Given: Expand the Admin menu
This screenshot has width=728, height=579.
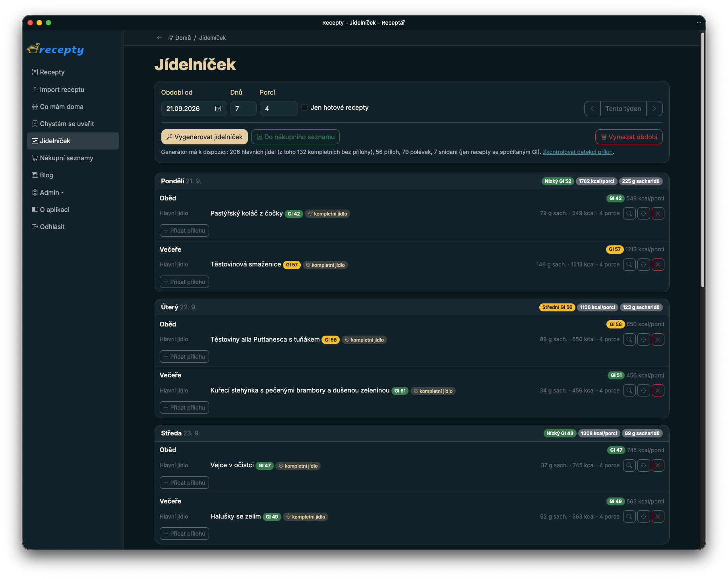Looking at the screenshot, I should click(73, 192).
